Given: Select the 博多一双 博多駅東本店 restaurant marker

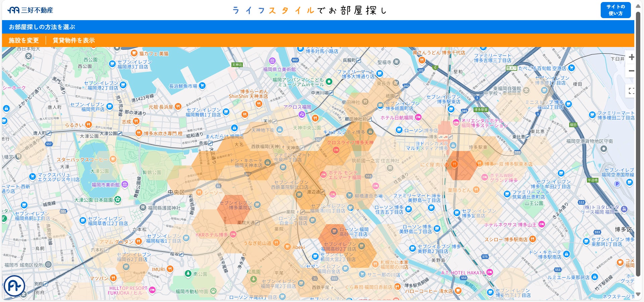Looking at the screenshot, I should pos(479,164).
